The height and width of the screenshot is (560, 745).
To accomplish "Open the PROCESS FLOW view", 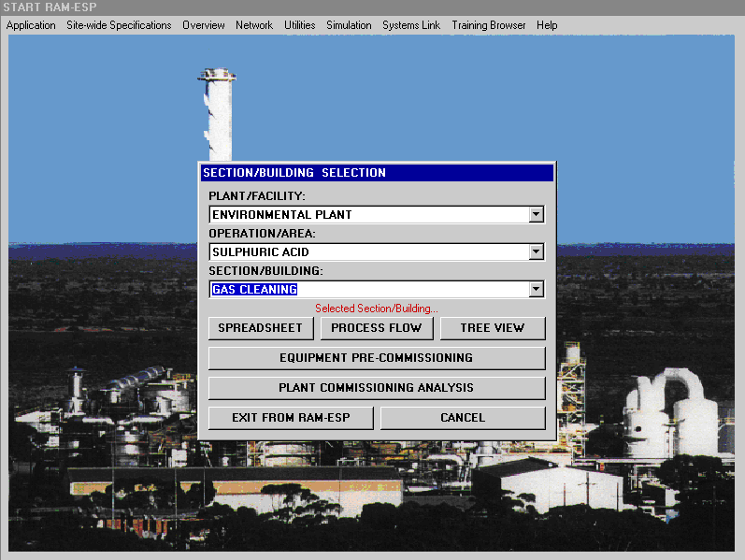I will pyautogui.click(x=377, y=328).
